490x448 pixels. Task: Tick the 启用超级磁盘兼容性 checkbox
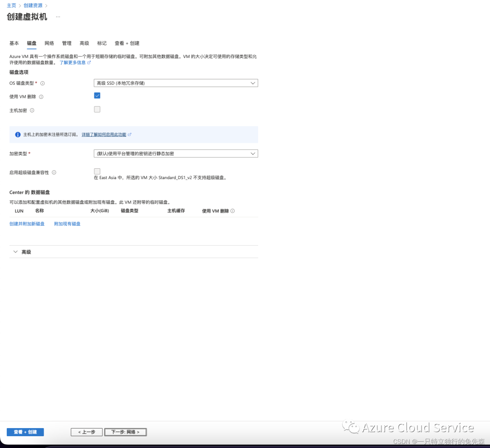point(97,171)
